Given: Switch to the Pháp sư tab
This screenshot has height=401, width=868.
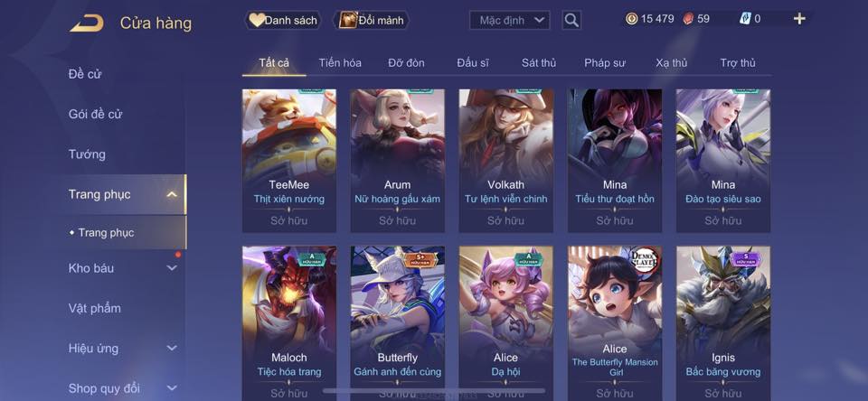Looking at the screenshot, I should [x=605, y=63].
